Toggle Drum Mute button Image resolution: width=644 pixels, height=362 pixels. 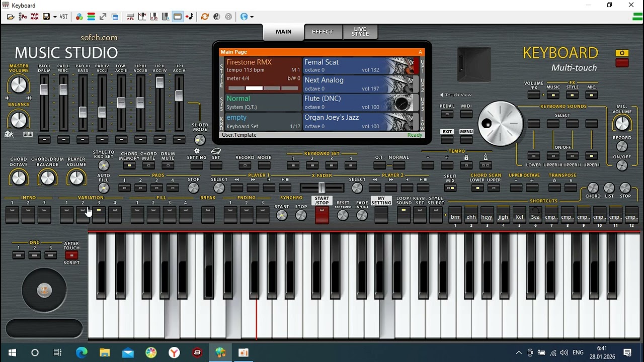[x=168, y=165]
